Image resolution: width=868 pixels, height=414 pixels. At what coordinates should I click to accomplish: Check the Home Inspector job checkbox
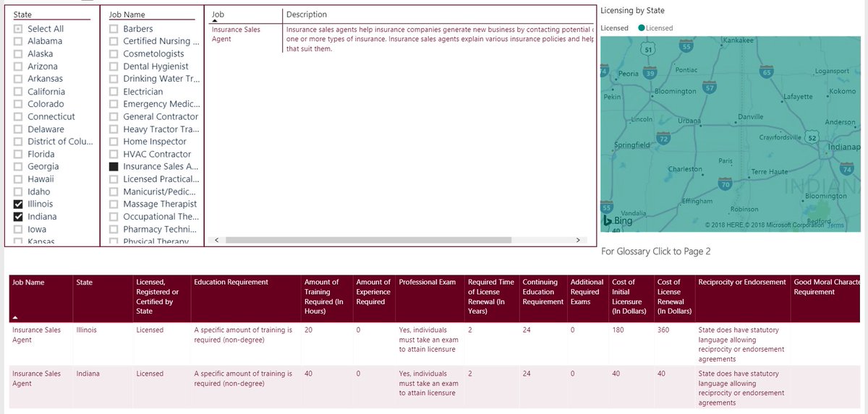pyautogui.click(x=114, y=142)
